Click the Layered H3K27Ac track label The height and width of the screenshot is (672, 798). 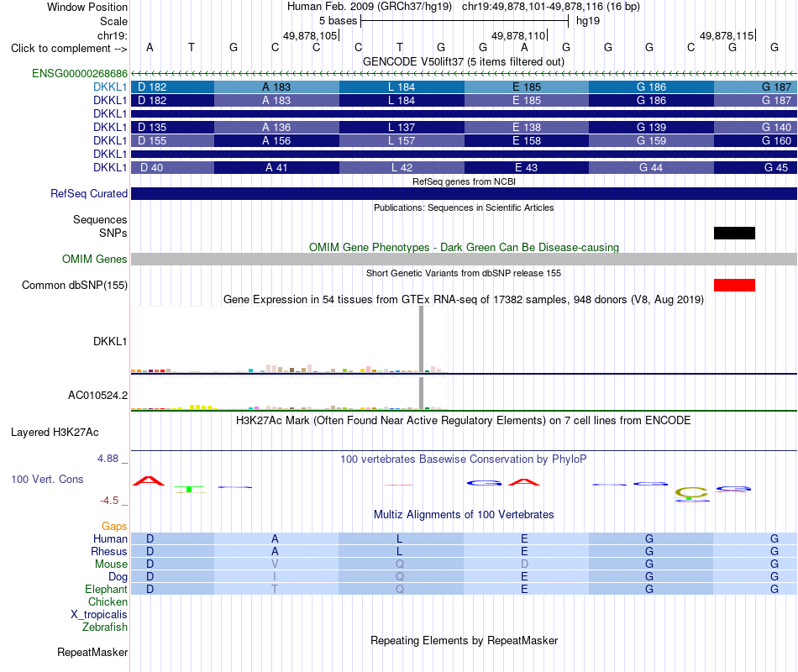(55, 433)
